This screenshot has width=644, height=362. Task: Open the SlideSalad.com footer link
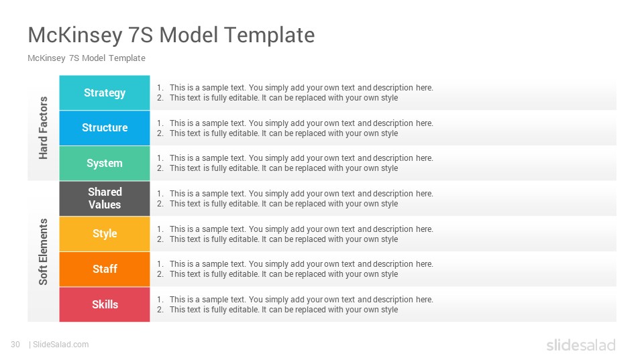tap(61, 345)
